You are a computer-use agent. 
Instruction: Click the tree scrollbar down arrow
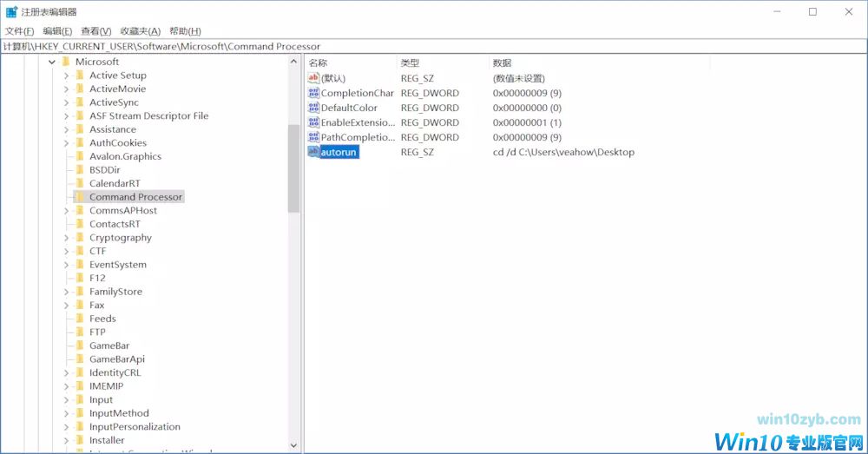(x=293, y=445)
